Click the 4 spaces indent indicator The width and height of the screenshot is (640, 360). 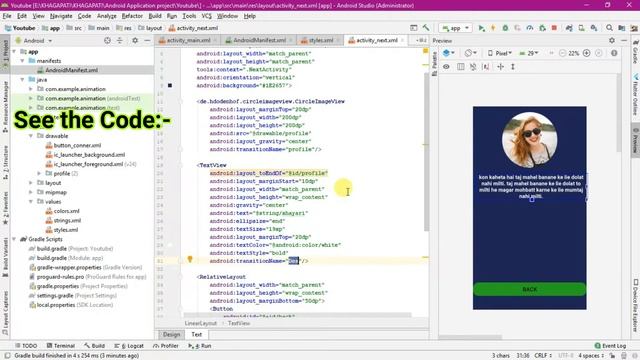coord(591,356)
